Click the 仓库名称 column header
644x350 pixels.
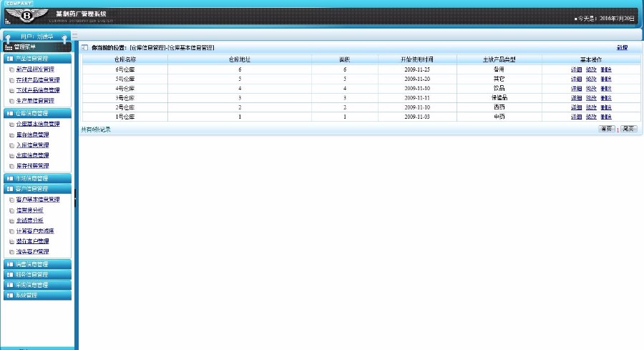[x=125, y=59]
